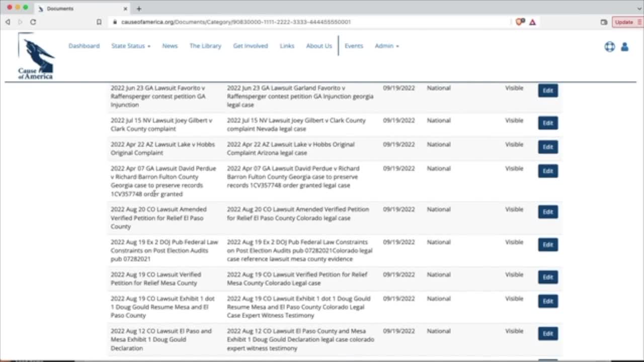Click title '2022 Apr 22 AZ Lawsuit Lake v Hobbs'
Image resolution: width=644 pixels, height=362 pixels.
tap(163, 148)
